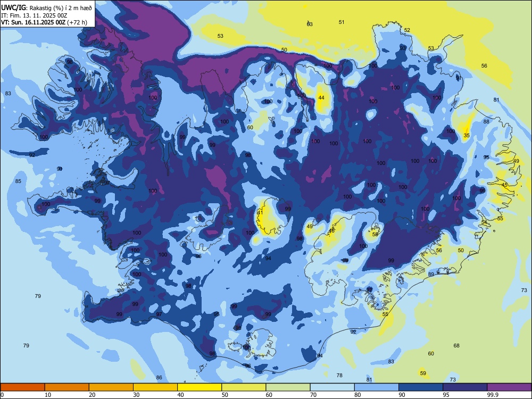This screenshot has height=399, width=532.
Task: Select the '80' legend tick label
Action: 358,395
